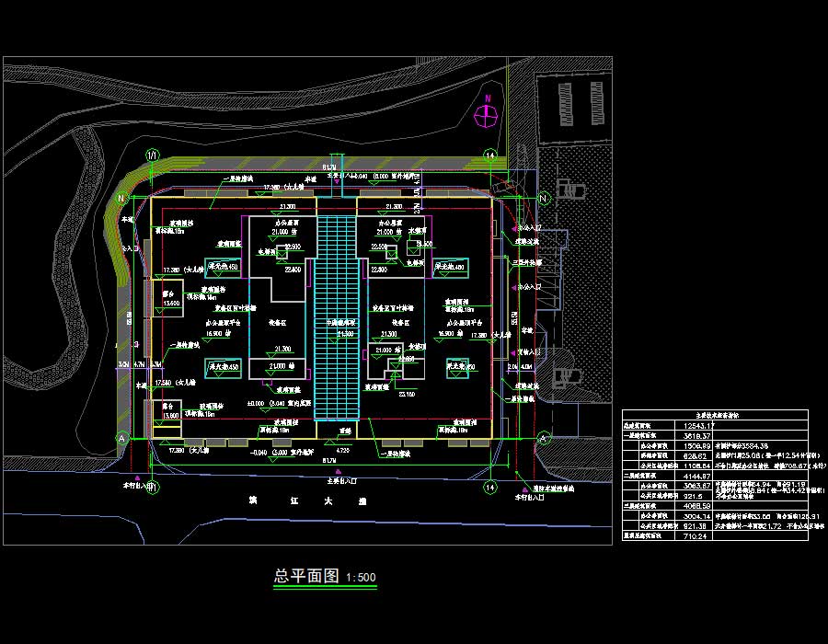Select the 14 axis bubble above the building
The image size is (828, 644).
coord(490,155)
